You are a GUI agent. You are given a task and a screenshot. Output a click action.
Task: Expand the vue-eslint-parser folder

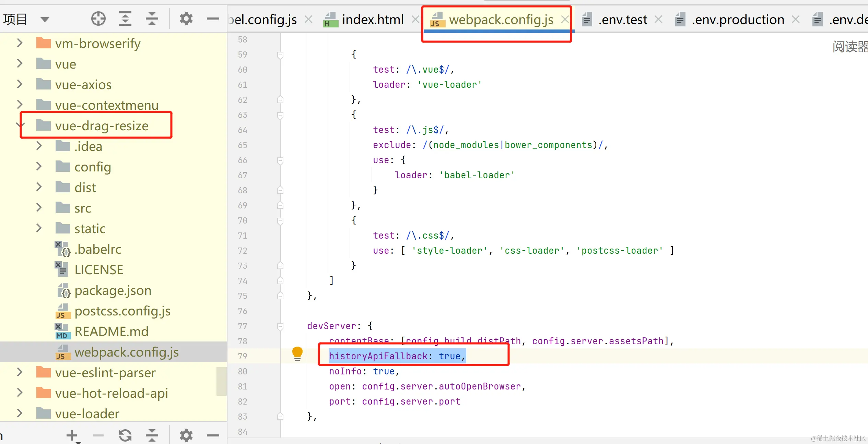tap(20, 372)
